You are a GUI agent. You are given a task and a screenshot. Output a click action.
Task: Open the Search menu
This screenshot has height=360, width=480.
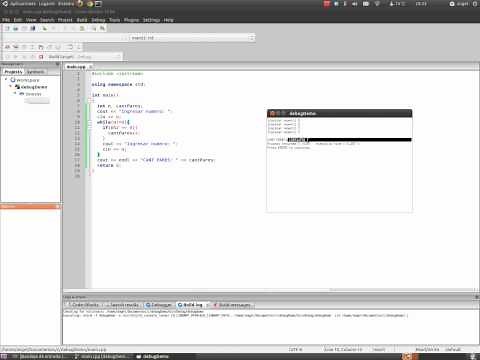coord(47,20)
